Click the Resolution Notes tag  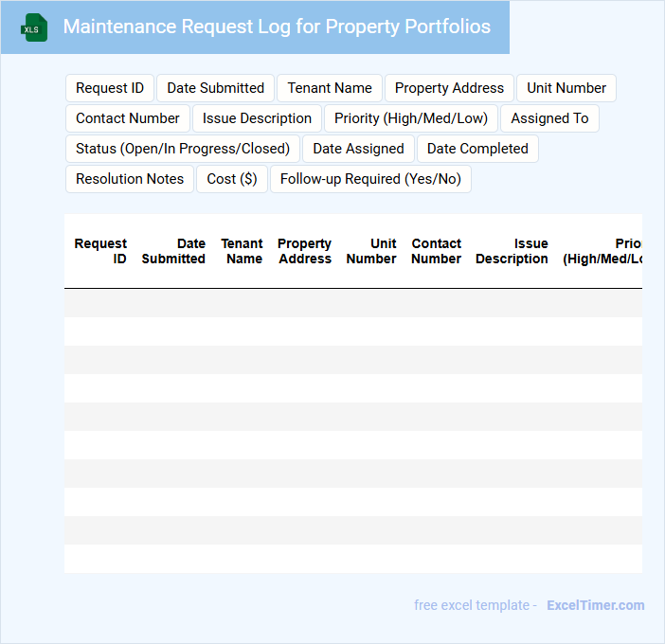coord(130,179)
